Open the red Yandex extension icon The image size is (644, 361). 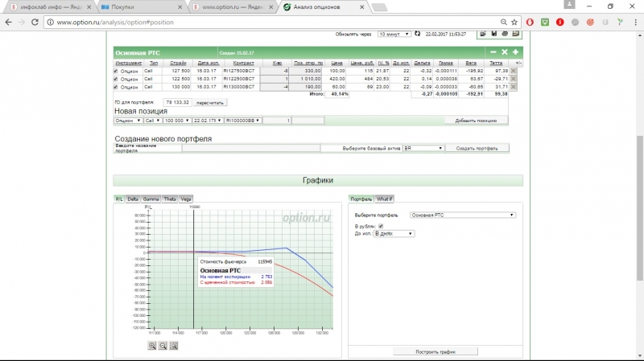click(559, 23)
